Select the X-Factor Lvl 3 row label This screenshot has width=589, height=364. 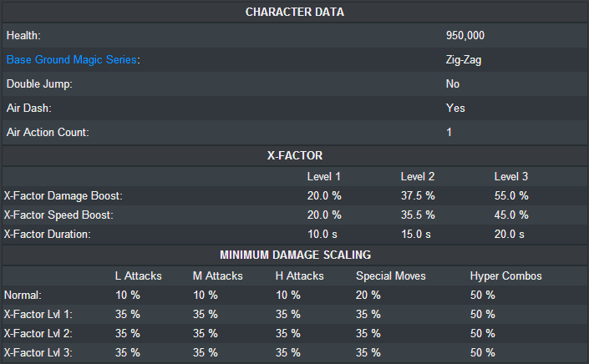[38, 352]
